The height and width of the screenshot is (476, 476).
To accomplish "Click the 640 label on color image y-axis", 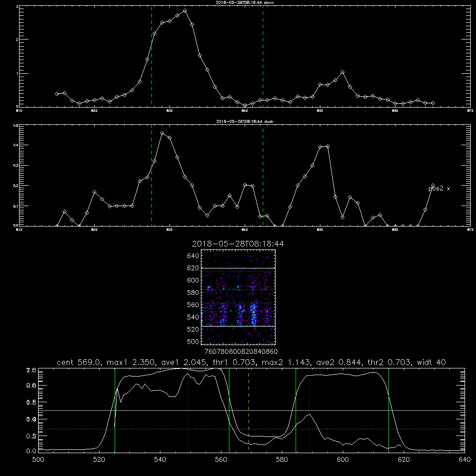I will tap(193, 256).
